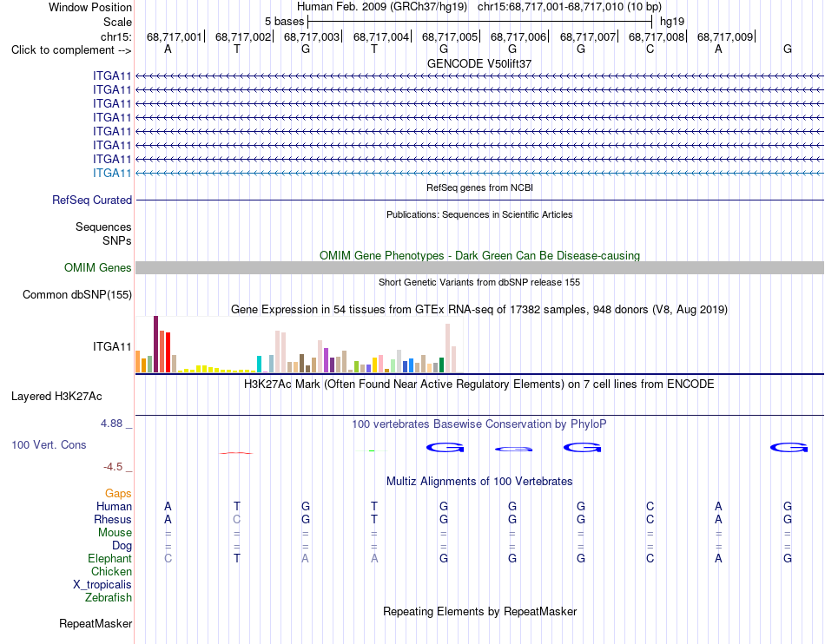Viewport: 825px width, 644px height.
Task: Click the Common dbSNP(155) track label
Action: point(77,294)
